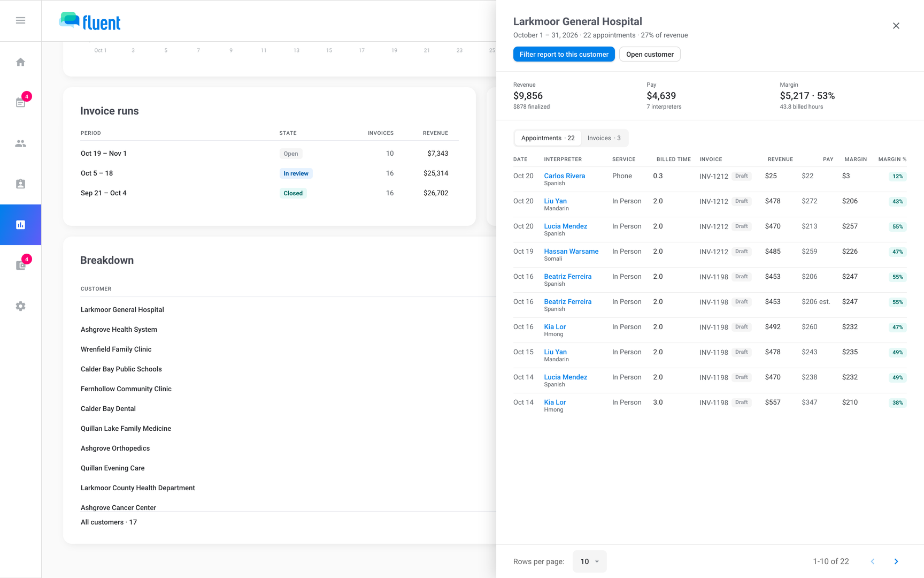Select Larkmoor General Hospital in Breakdown

point(122,310)
